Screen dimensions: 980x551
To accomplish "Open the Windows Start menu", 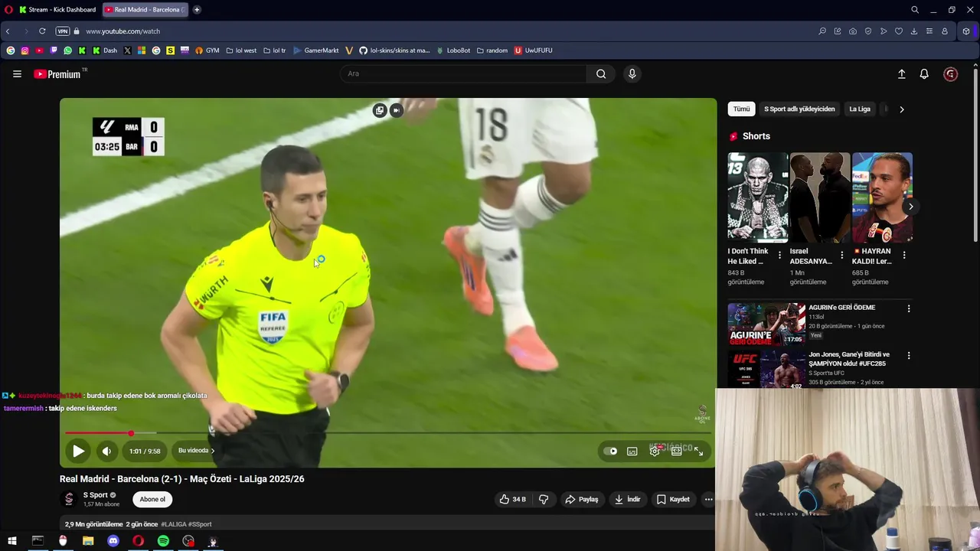I will (x=12, y=541).
